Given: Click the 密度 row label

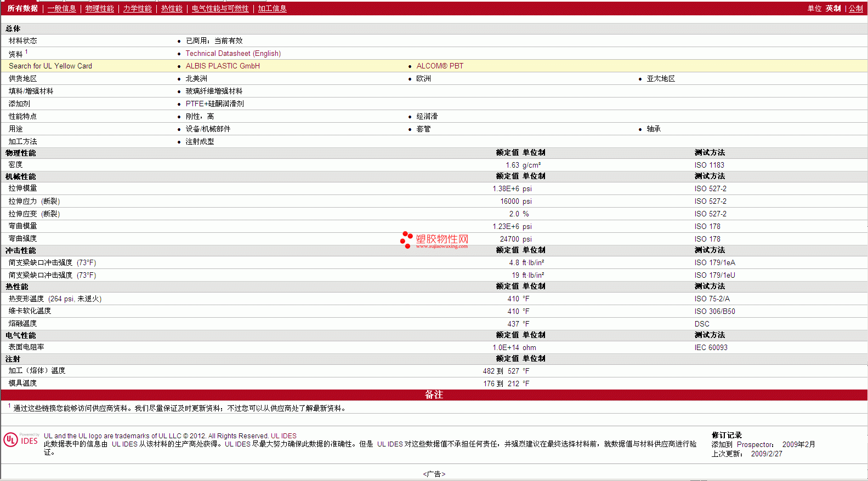Looking at the screenshot, I should (x=15, y=165).
